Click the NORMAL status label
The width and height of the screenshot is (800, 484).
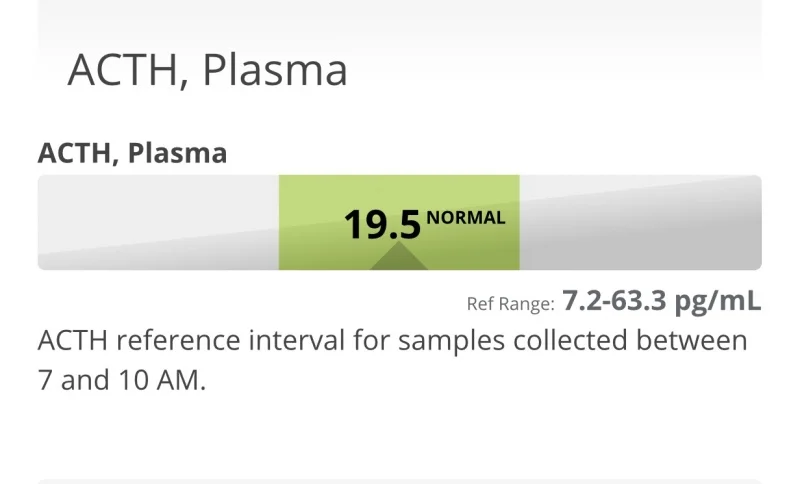(x=466, y=218)
